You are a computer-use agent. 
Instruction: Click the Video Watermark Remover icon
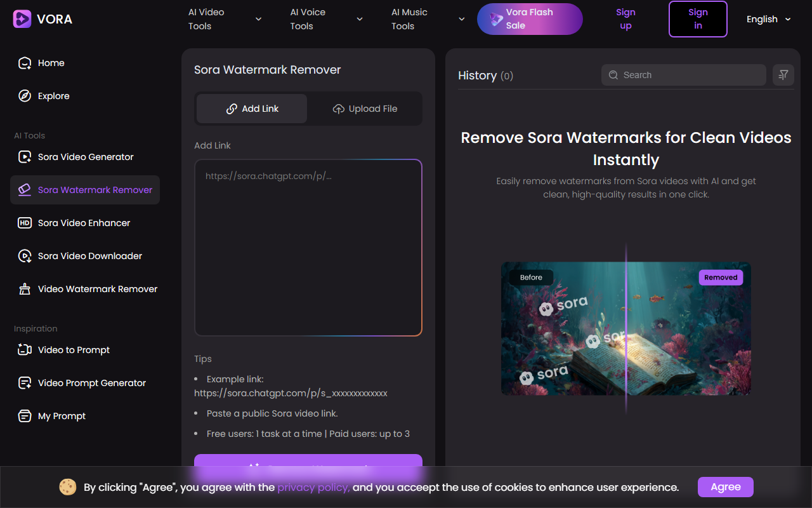25,289
